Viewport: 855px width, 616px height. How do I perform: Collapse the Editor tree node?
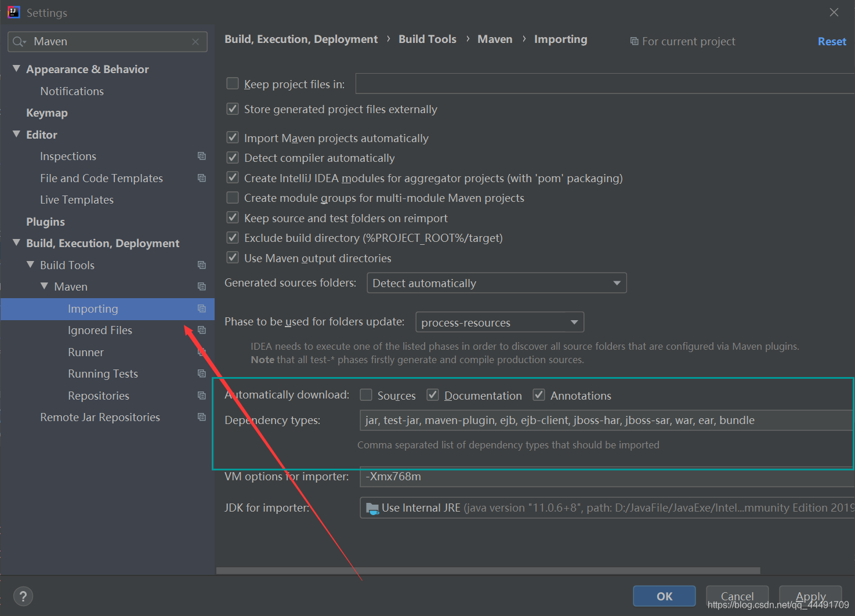pyautogui.click(x=16, y=134)
